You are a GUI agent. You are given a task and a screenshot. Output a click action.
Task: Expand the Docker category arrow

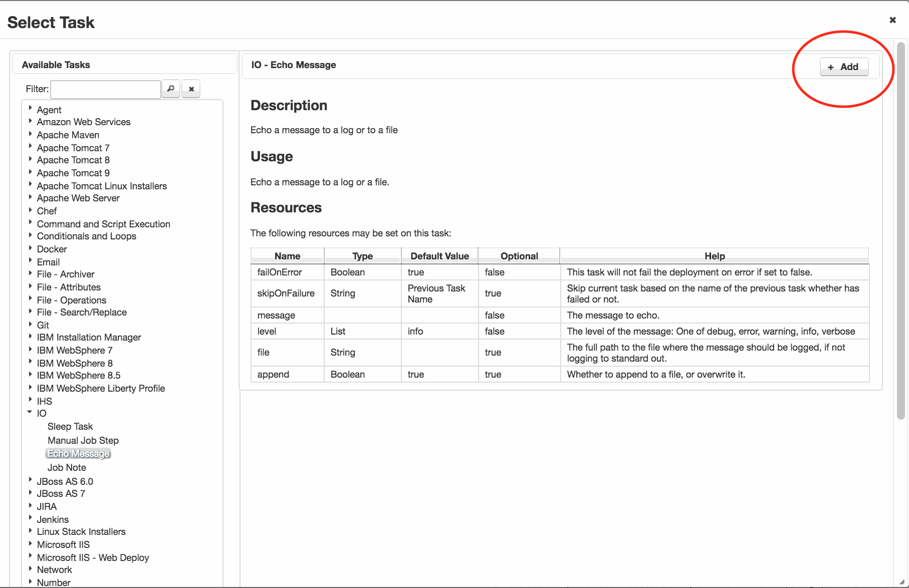[x=30, y=247]
